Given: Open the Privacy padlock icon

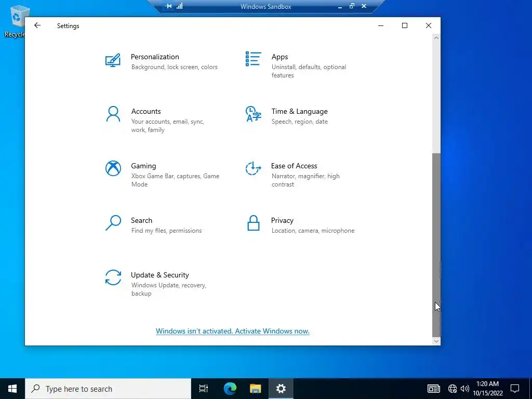Looking at the screenshot, I should tap(253, 223).
